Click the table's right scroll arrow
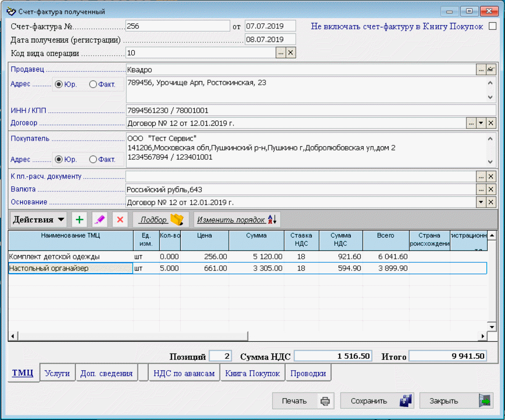The image size is (505, 420). pyautogui.click(x=483, y=336)
